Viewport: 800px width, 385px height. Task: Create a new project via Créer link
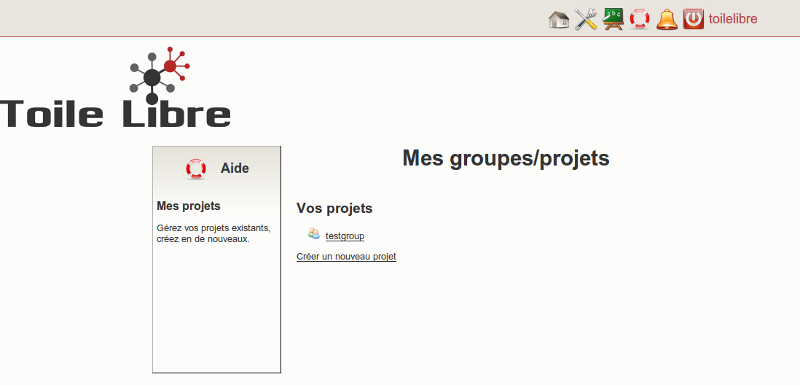pyautogui.click(x=346, y=256)
